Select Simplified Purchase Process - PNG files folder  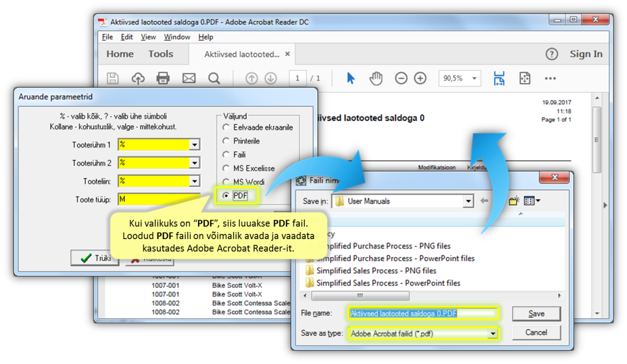[384, 246]
